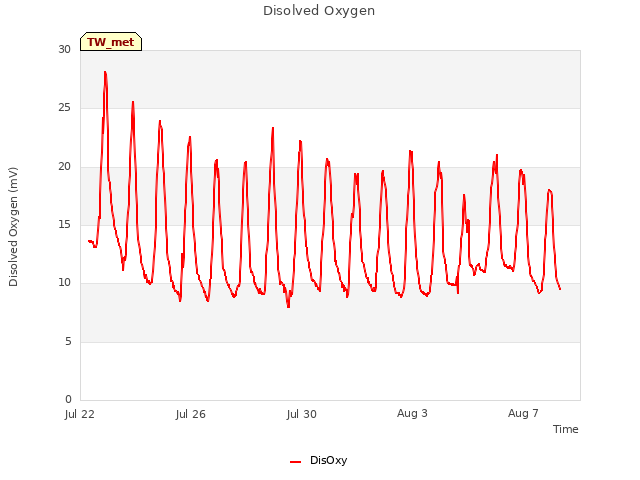Click the 15 y-axis tick label
The height and width of the screenshot is (480, 640).
[x=64, y=224]
